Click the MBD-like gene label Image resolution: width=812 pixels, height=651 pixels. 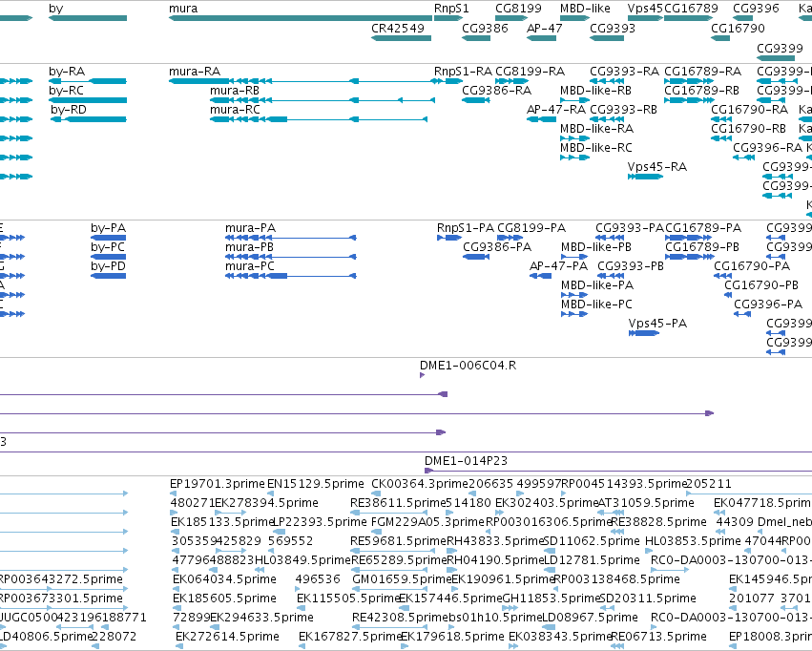(x=585, y=9)
